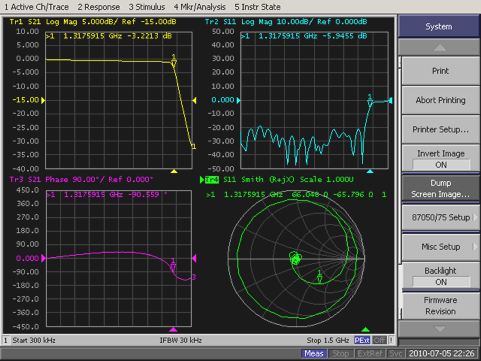Click the Meas indicator in status bar
Image resolution: width=481 pixels, height=361 pixels.
tap(314, 353)
